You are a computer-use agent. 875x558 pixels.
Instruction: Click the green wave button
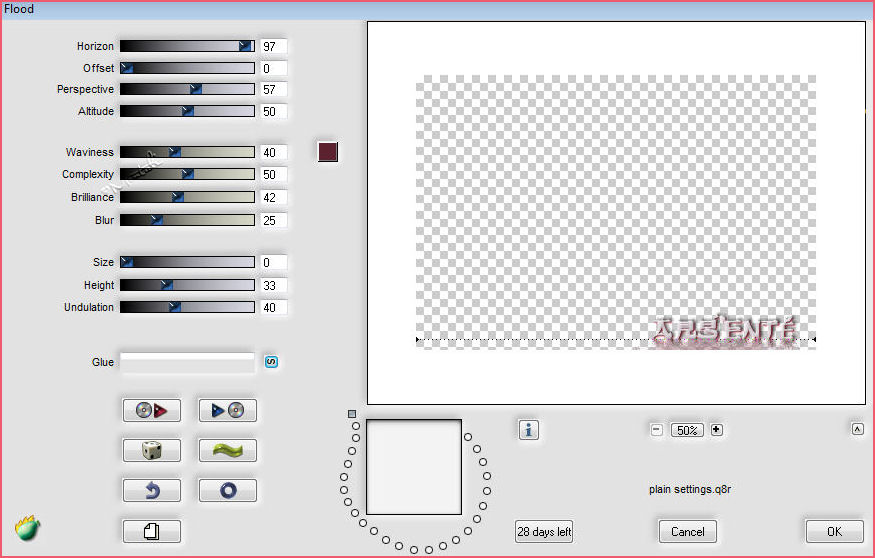pyautogui.click(x=227, y=450)
